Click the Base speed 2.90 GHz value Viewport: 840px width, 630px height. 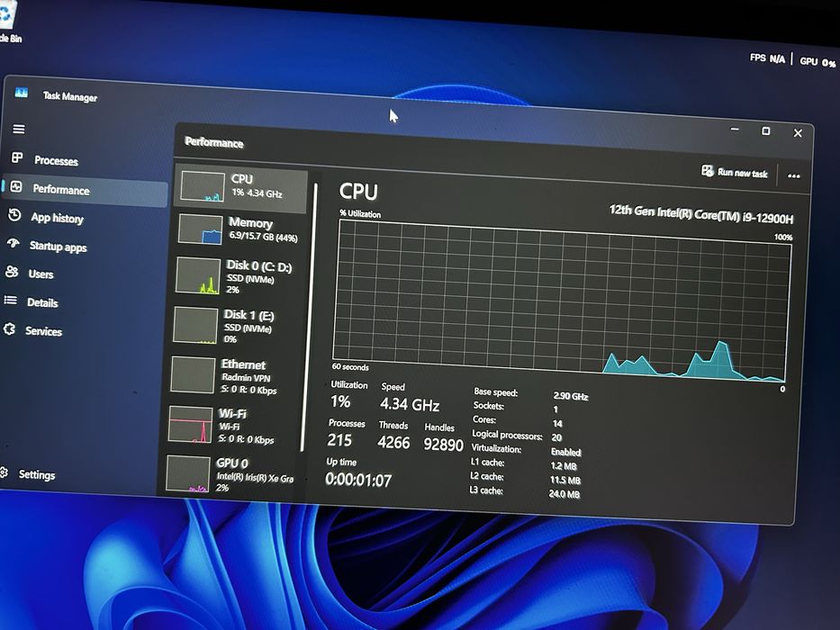(x=571, y=396)
